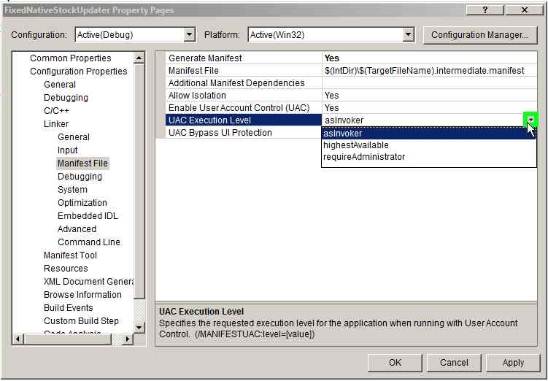Select XML Document Generator tree node
The image size is (548, 381).
(x=88, y=282)
